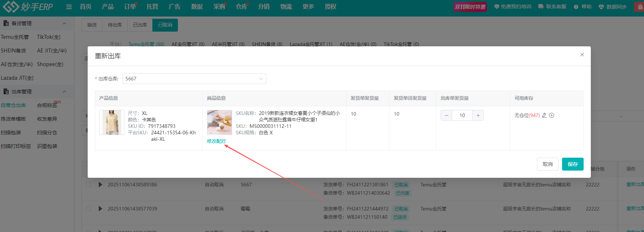
Task: Open the 仓库 top menu
Action: point(241,7)
